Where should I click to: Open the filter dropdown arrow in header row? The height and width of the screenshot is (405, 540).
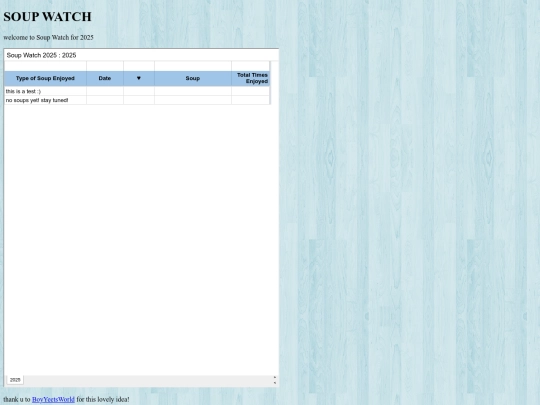(139, 78)
